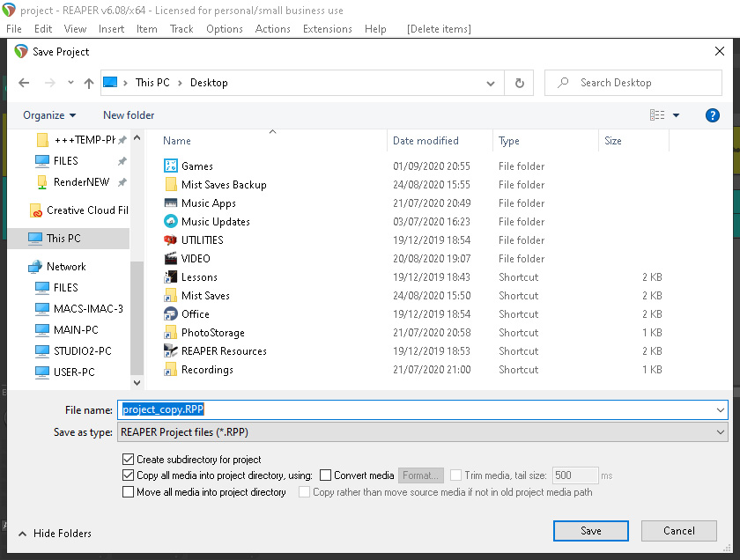Open the Extensions menu in REAPER
This screenshot has width=740, height=560.
click(328, 29)
